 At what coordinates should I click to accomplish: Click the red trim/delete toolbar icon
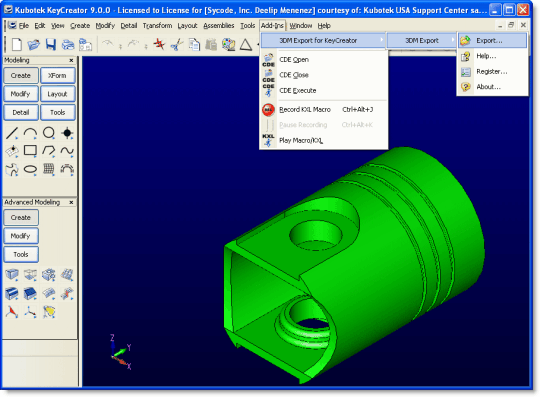tap(159, 44)
